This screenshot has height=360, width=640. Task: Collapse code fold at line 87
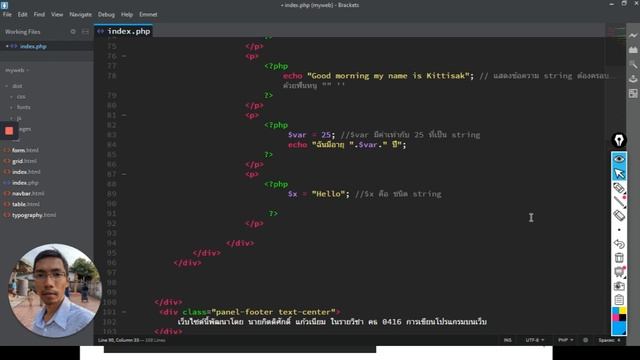coord(124,174)
